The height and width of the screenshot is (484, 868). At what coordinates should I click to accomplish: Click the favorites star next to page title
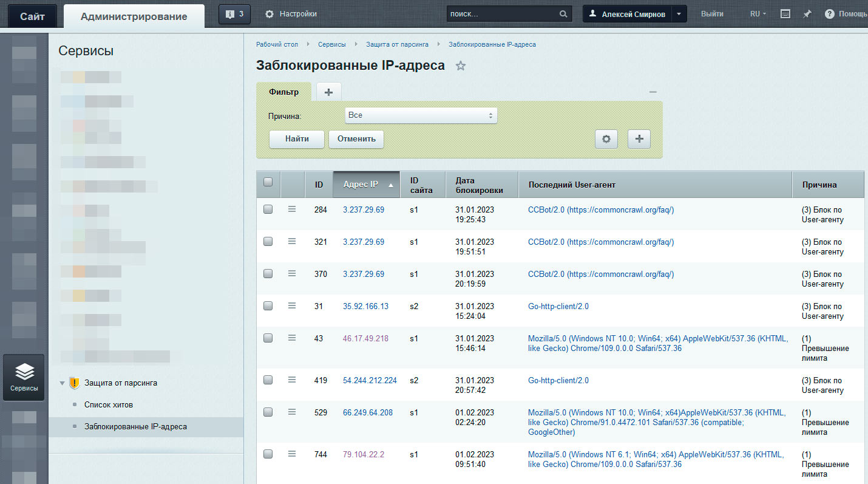click(461, 66)
